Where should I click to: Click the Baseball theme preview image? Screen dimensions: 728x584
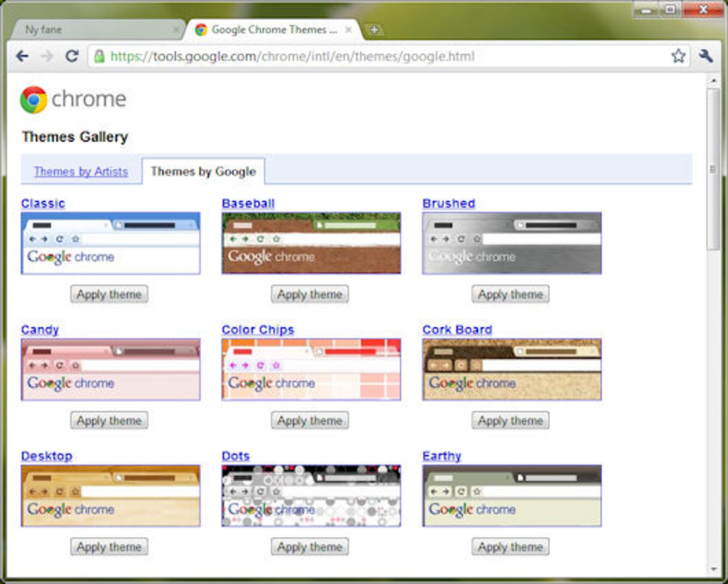[x=311, y=243]
